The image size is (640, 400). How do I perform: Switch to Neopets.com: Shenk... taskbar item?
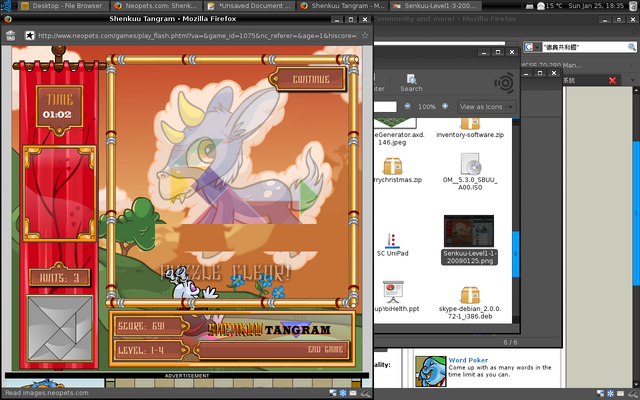(156, 6)
